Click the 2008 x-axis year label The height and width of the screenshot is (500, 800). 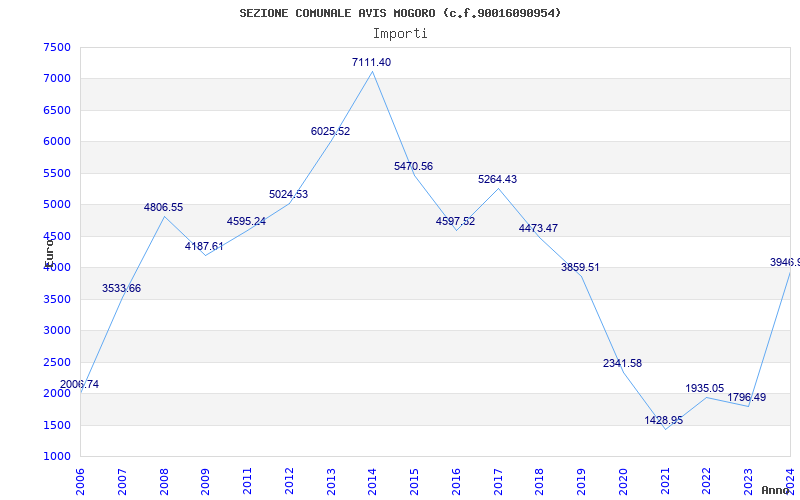(x=164, y=482)
